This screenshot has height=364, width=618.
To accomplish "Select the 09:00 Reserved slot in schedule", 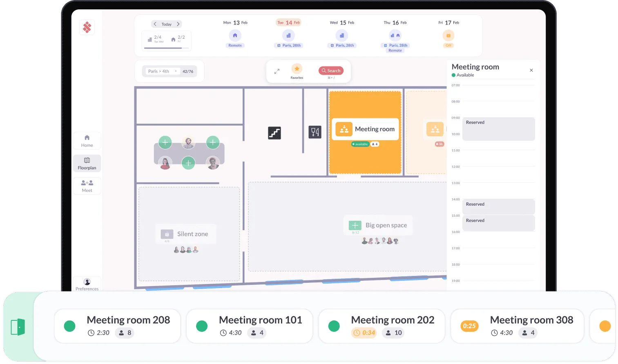I will click(x=499, y=129).
